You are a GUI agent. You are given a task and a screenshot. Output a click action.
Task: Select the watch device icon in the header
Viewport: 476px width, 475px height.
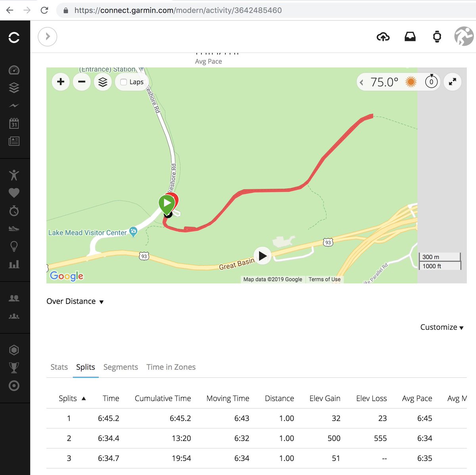point(436,37)
